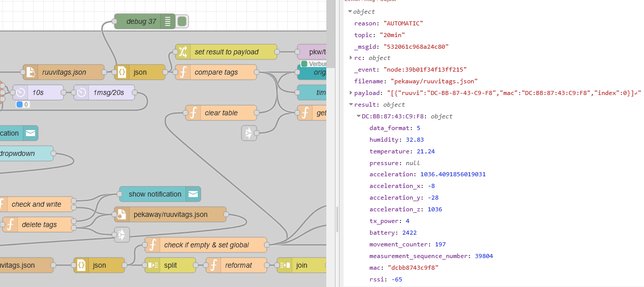
Task: Click the link-in node below clear table
Action: click(x=249, y=133)
